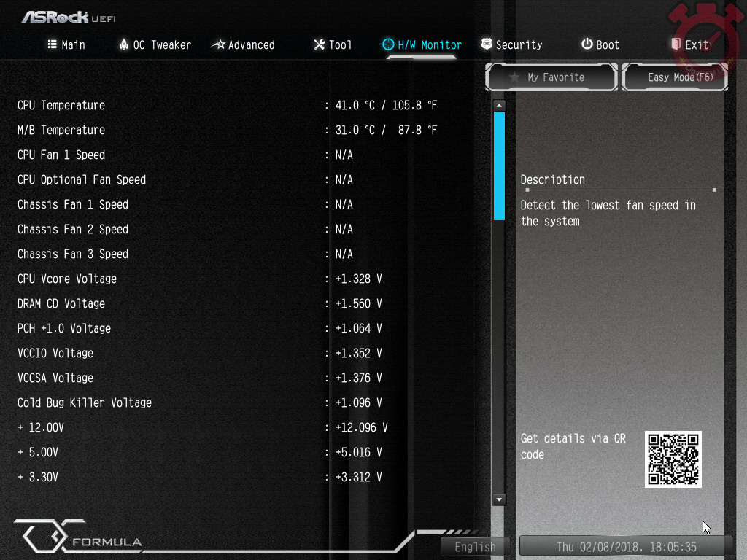
Task: Click the Main tab list icon
Action: [52, 44]
